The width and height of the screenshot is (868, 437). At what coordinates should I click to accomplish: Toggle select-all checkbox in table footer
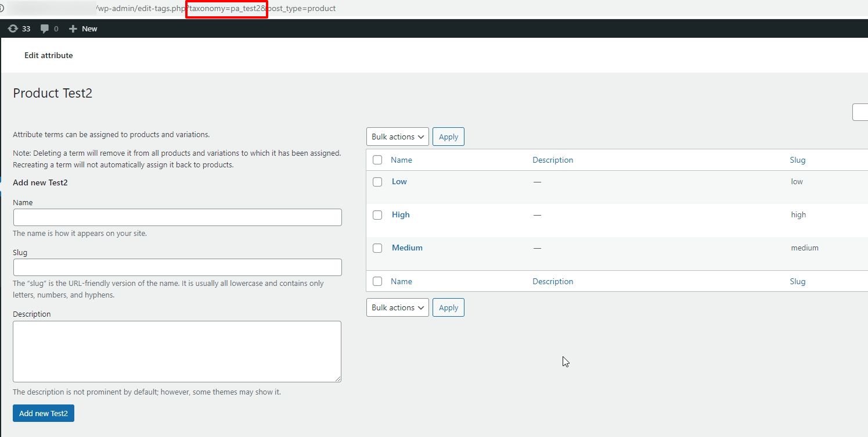(x=377, y=281)
